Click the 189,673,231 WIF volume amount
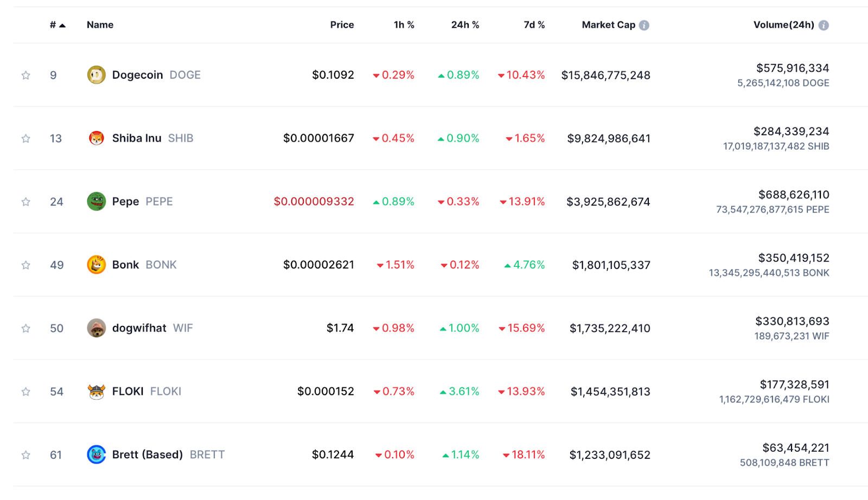 click(x=792, y=336)
